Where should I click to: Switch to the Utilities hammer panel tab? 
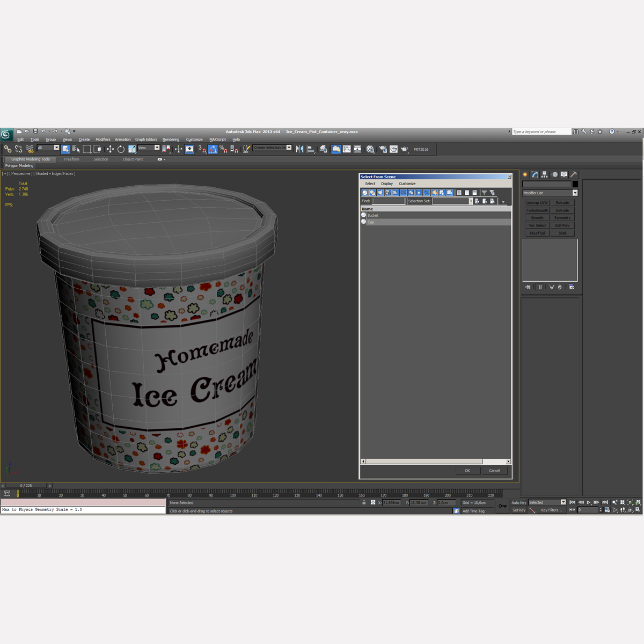click(574, 174)
